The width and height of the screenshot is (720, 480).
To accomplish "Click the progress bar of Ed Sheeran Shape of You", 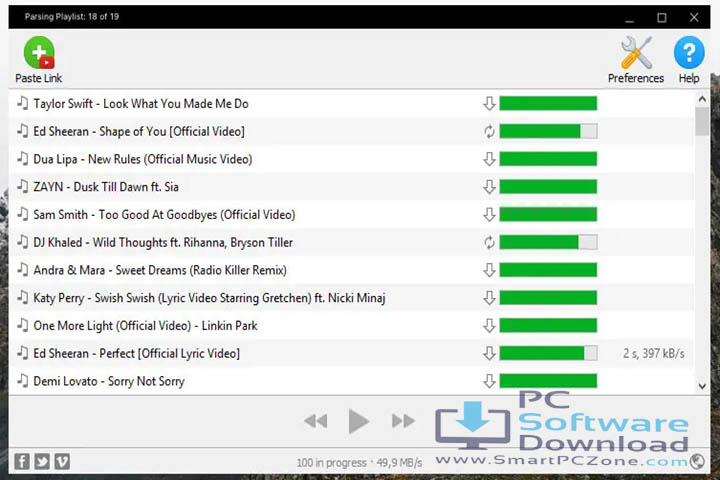I will click(x=548, y=131).
